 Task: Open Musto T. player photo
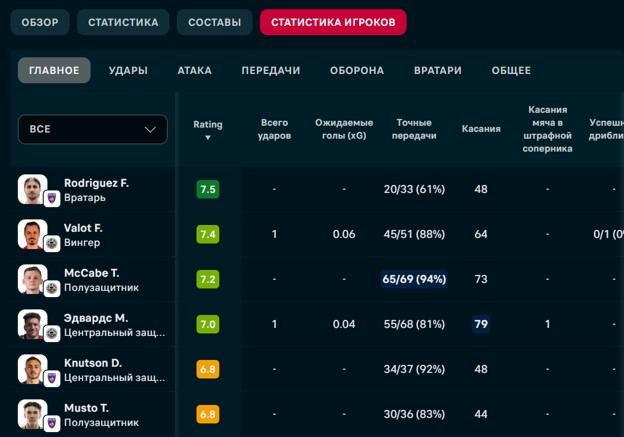pos(32,414)
